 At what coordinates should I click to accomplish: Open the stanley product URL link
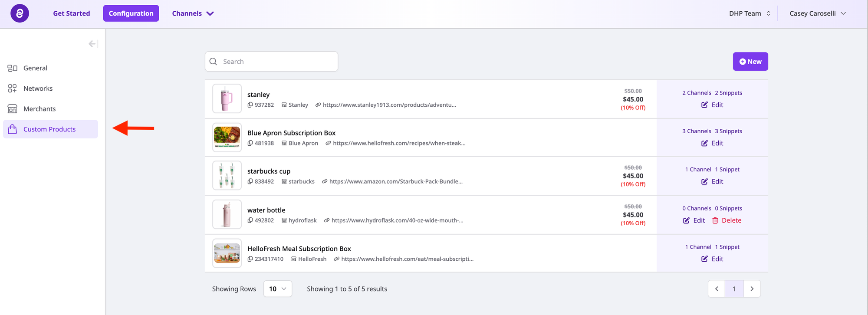(x=389, y=105)
